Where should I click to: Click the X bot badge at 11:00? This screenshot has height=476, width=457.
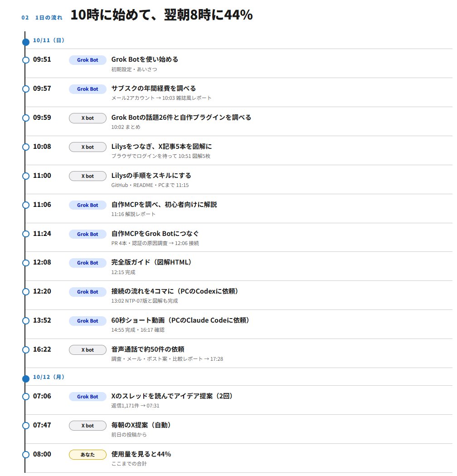pyautogui.click(x=88, y=176)
